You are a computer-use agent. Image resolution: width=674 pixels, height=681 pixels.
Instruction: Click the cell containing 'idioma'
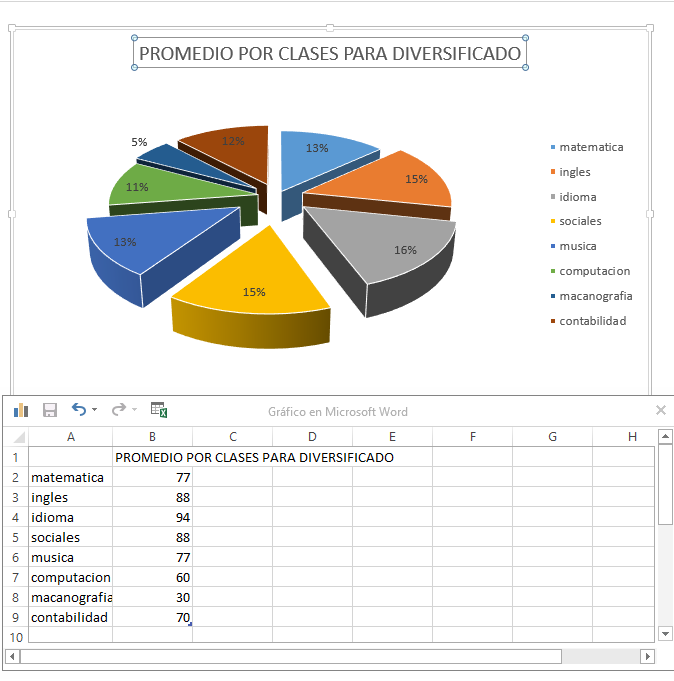(x=70, y=517)
